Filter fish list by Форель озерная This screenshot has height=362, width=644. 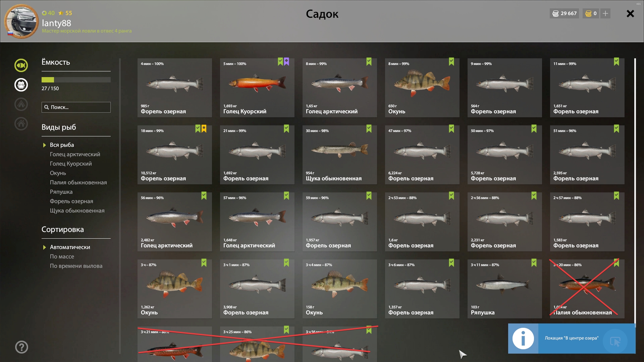click(71, 201)
